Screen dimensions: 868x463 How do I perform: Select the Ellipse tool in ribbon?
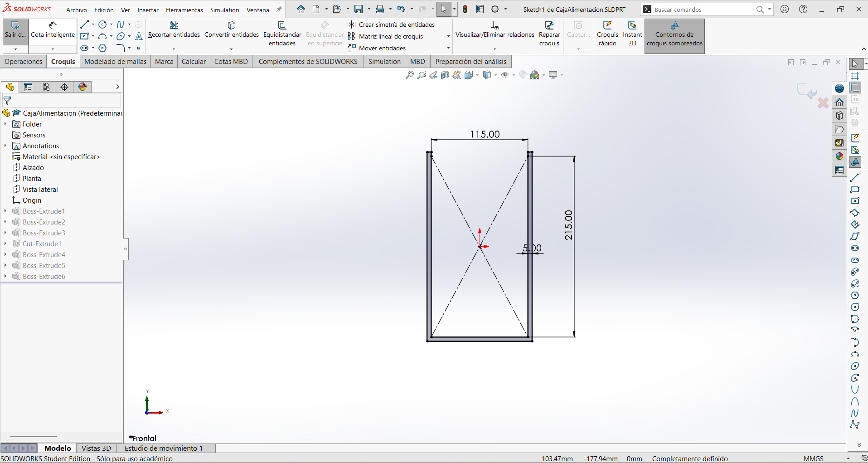(x=121, y=36)
